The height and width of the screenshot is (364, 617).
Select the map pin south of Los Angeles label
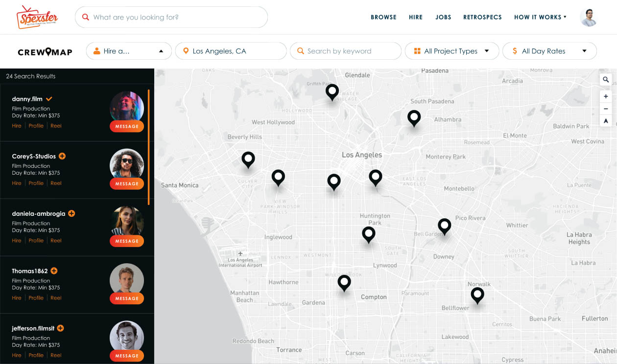(x=334, y=182)
